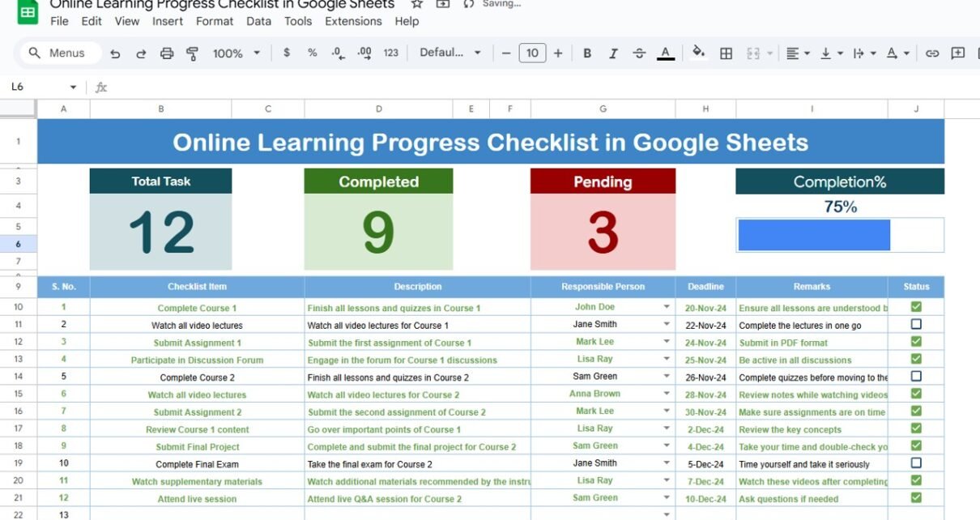Open the Default font dropdown

450,53
